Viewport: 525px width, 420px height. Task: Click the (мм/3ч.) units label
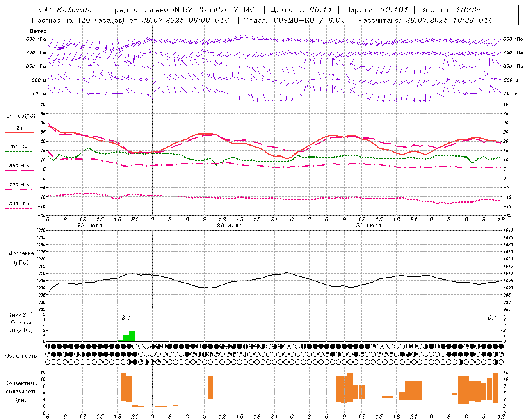tap(21, 315)
